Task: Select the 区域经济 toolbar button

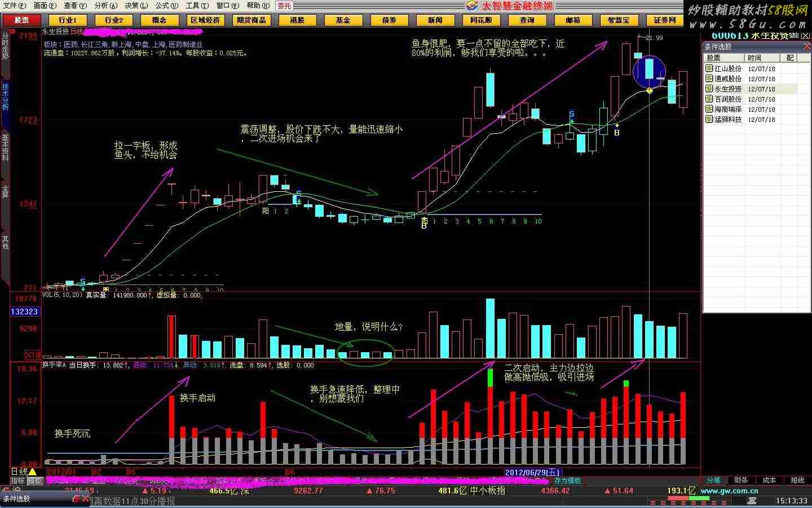Action: tap(205, 20)
